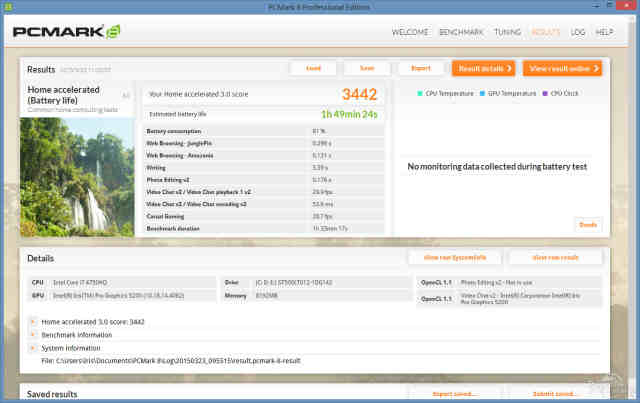
Task: Click the Drive details value
Action: 293,283
